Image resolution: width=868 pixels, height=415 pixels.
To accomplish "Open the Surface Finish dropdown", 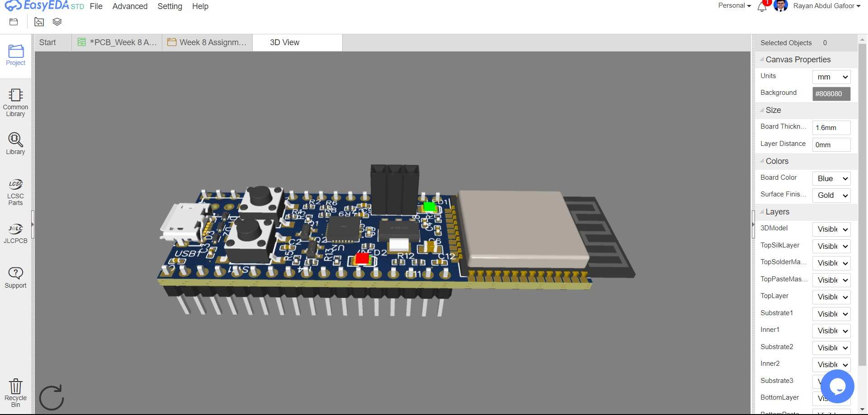I will tap(831, 196).
